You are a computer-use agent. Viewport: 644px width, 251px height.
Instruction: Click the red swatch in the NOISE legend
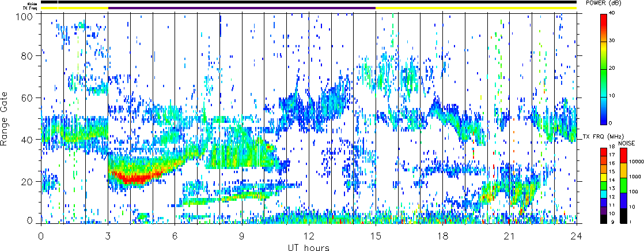[x=623, y=156]
